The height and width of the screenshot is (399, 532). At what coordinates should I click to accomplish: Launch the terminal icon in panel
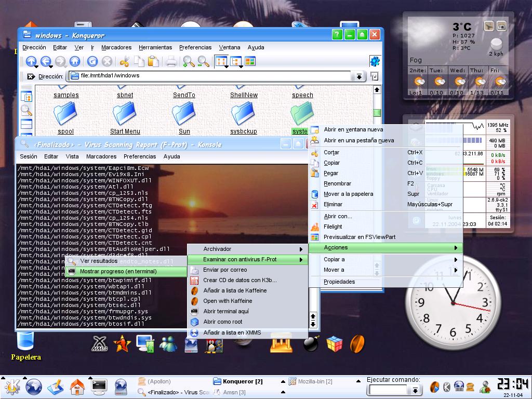pyautogui.click(x=99, y=387)
